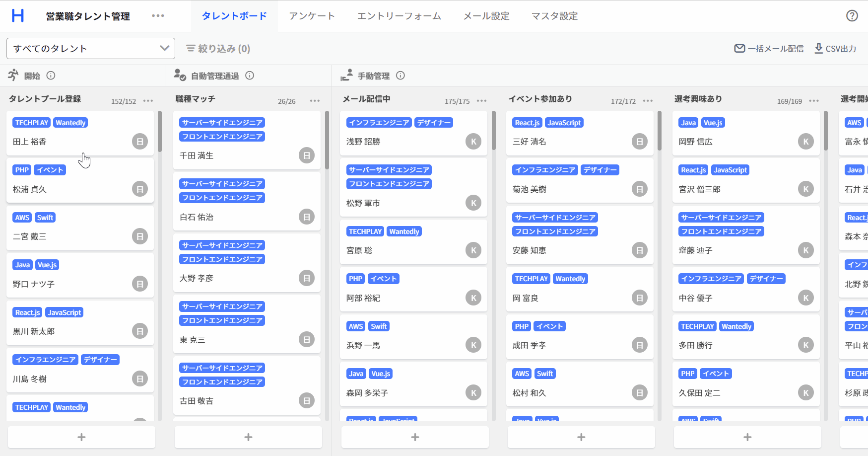
Task: Open the app menu ellipsis beside 営業職タレント管理
Action: 158,16
